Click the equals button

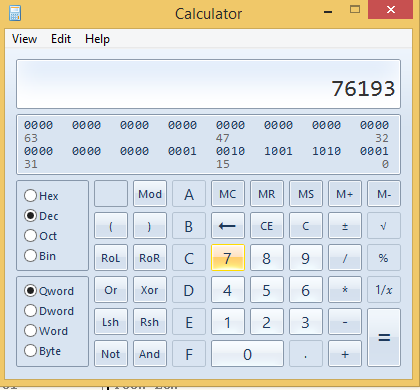click(384, 337)
